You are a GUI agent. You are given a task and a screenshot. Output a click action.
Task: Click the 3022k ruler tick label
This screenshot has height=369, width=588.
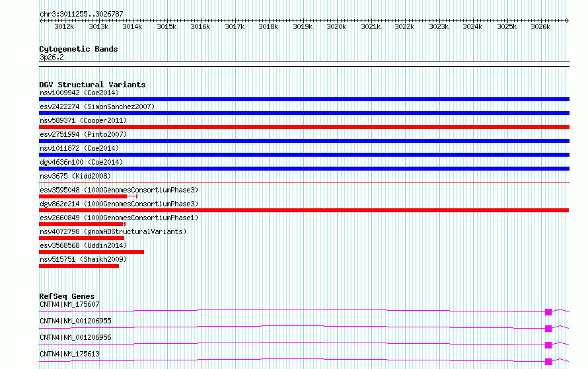[404, 26]
